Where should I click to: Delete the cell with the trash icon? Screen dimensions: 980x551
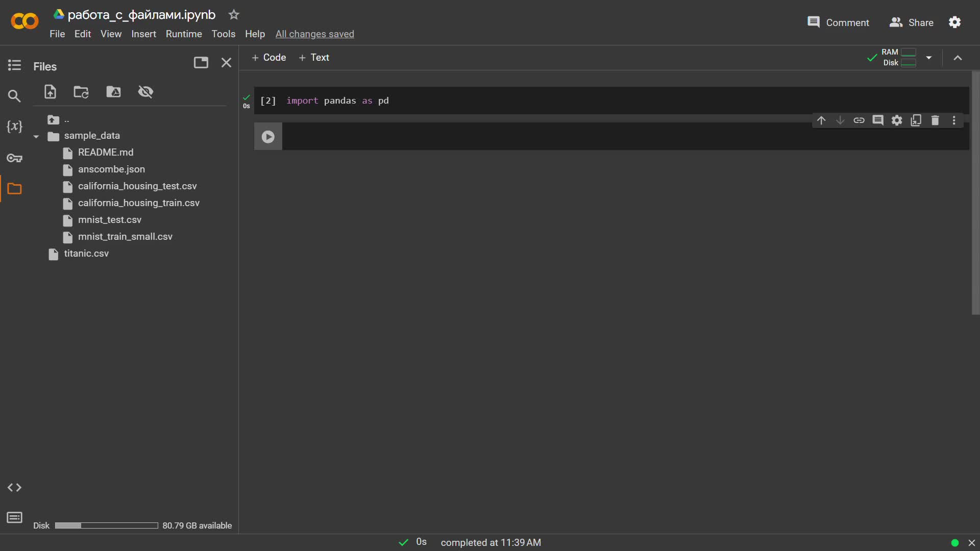click(935, 120)
